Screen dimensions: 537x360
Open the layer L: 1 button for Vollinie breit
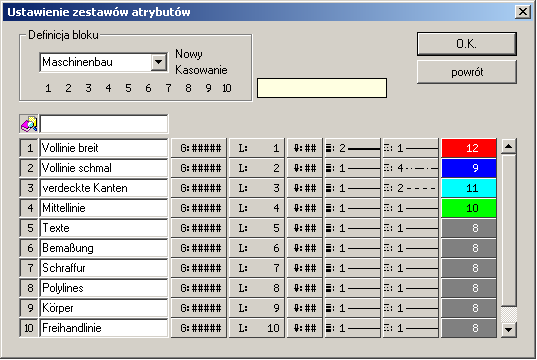pyautogui.click(x=257, y=148)
